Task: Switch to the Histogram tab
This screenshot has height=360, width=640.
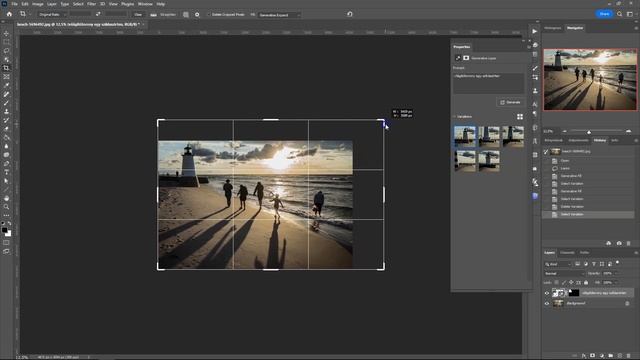Action: point(553,28)
